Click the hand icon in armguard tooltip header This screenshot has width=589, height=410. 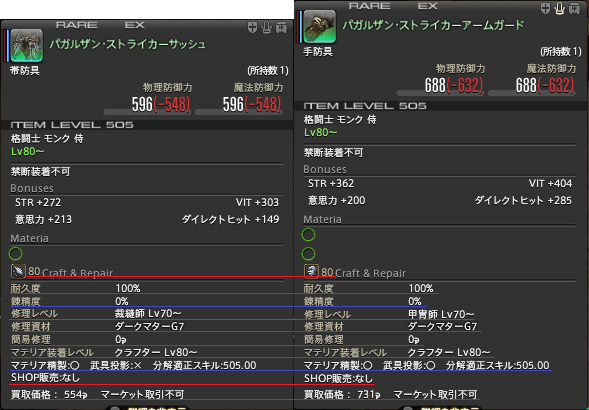coord(560,8)
